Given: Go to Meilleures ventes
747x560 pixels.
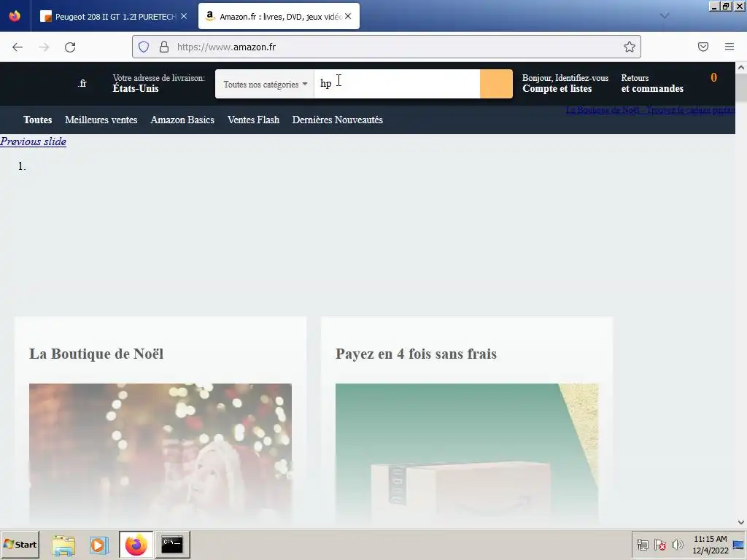Looking at the screenshot, I should coord(101,120).
